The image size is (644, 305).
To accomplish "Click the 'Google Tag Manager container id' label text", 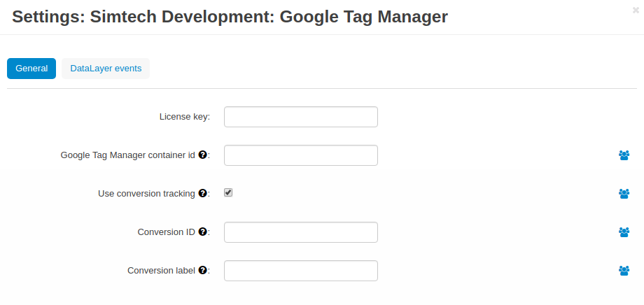I will click(127, 155).
